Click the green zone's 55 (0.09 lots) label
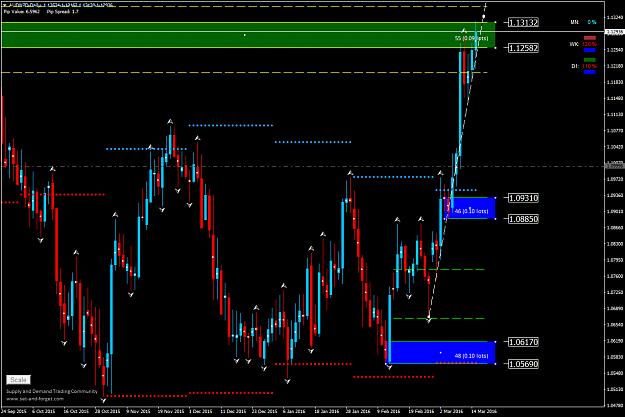The height and width of the screenshot is (417, 625). (x=472, y=38)
